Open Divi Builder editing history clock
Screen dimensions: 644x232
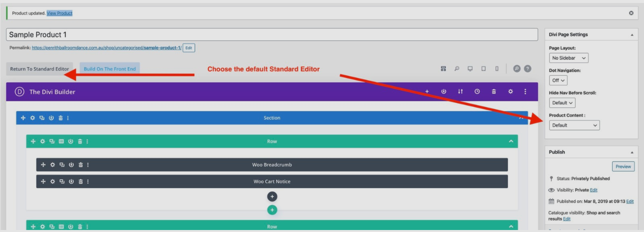(x=477, y=91)
